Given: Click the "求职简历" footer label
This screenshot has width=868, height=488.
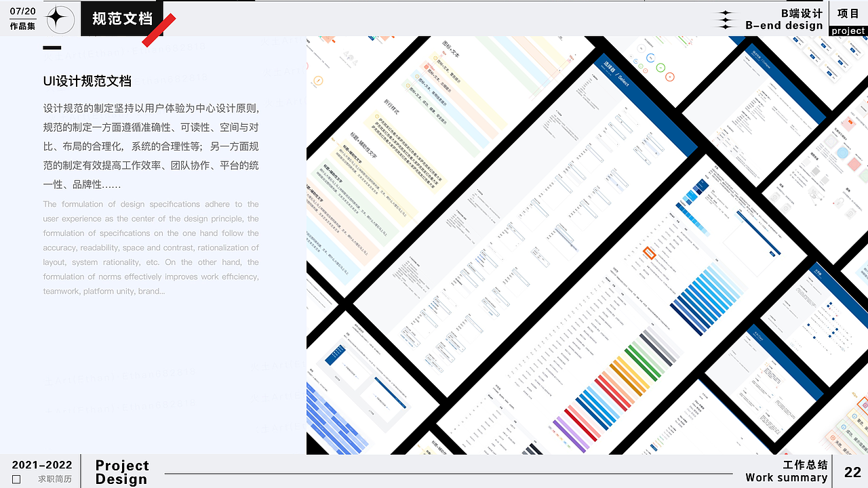Looking at the screenshot, I should [x=55, y=479].
